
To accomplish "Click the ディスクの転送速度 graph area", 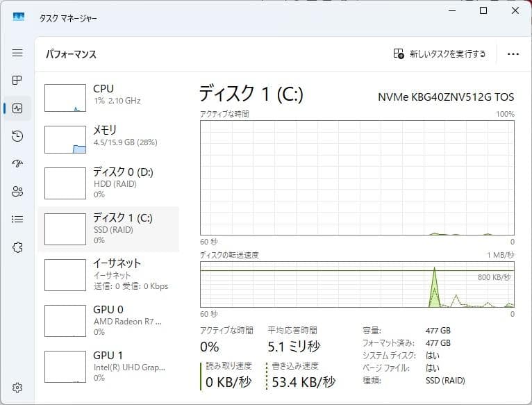I will click(x=357, y=285).
